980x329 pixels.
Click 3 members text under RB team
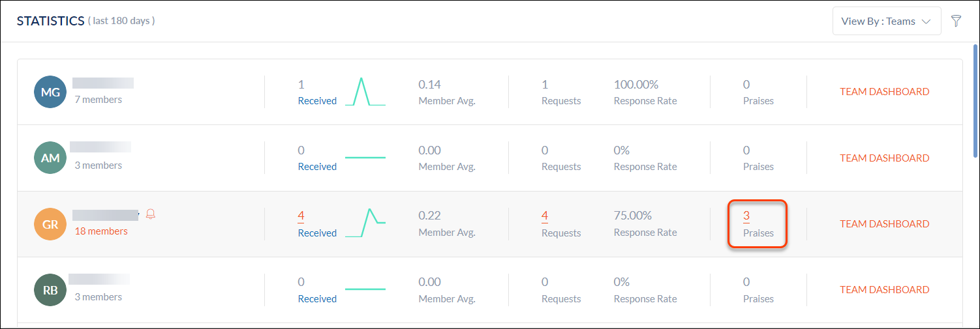(98, 297)
